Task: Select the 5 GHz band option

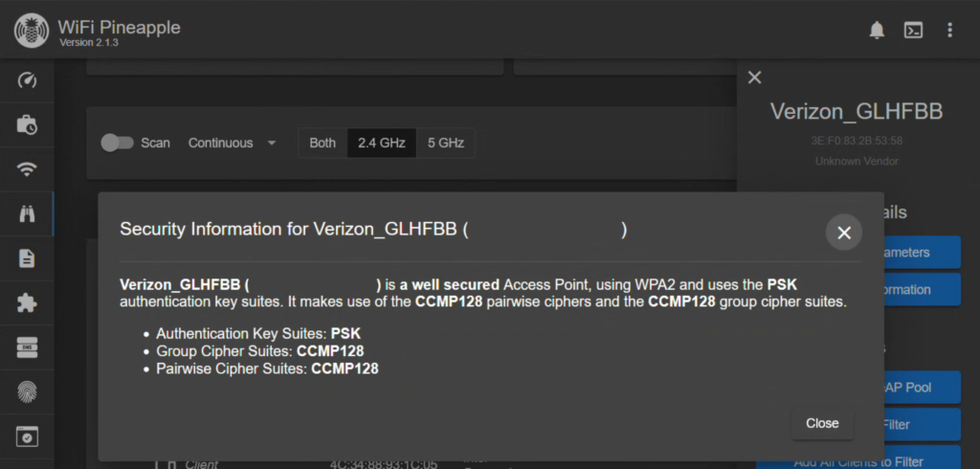Action: click(446, 144)
